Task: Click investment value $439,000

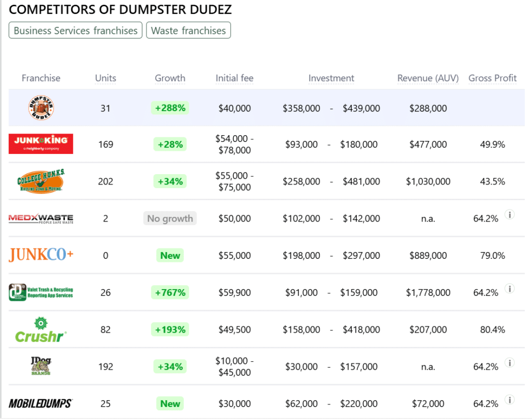Action: [x=362, y=108]
